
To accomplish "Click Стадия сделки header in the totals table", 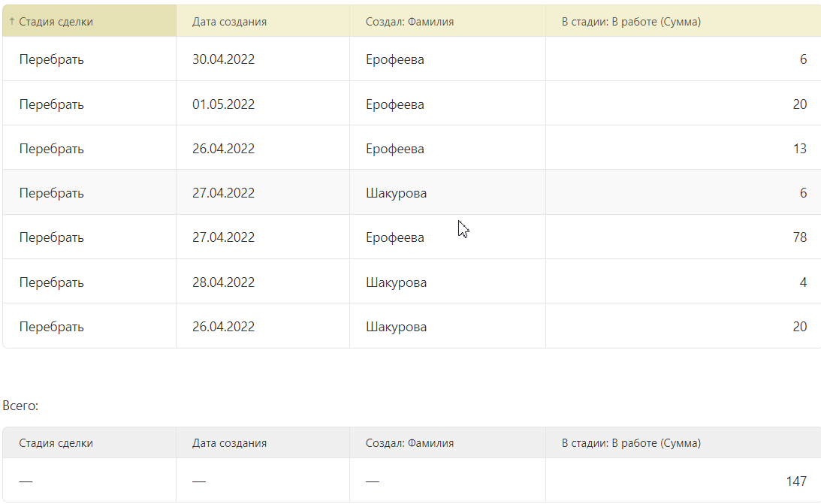I will pos(56,443).
